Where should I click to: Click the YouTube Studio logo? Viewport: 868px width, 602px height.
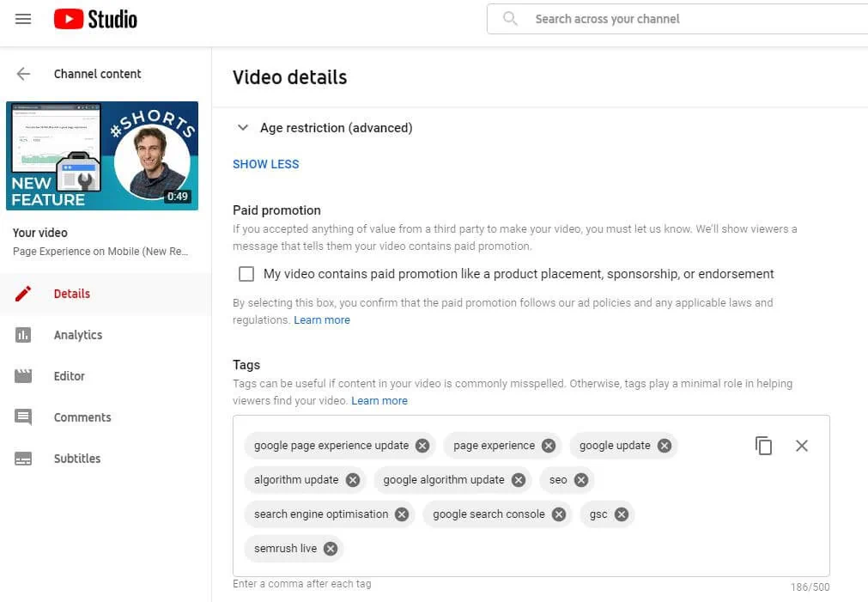96,19
